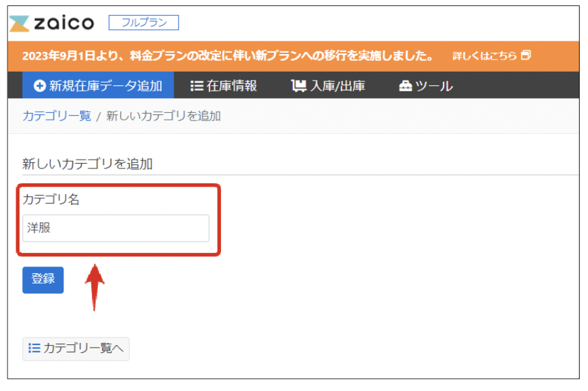588x391 pixels.
Task: Click the list icon on カテゴリ一覧へ button
Action: (x=34, y=348)
